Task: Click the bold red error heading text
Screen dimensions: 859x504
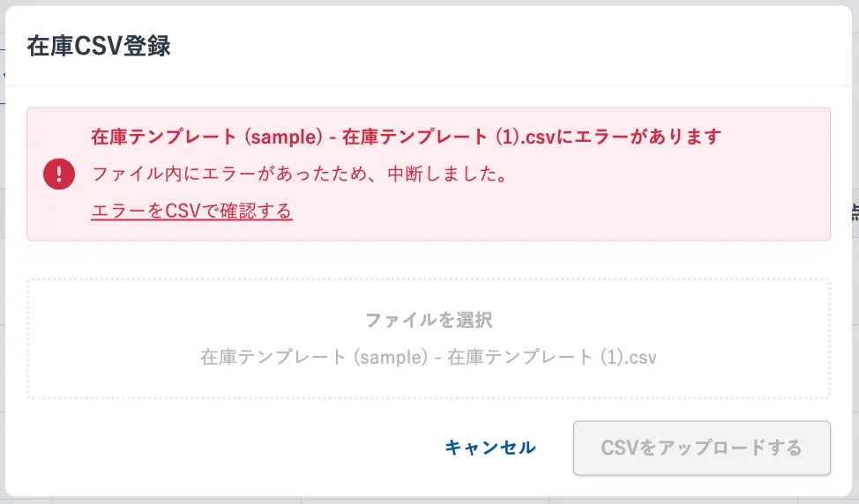Action: tap(407, 137)
